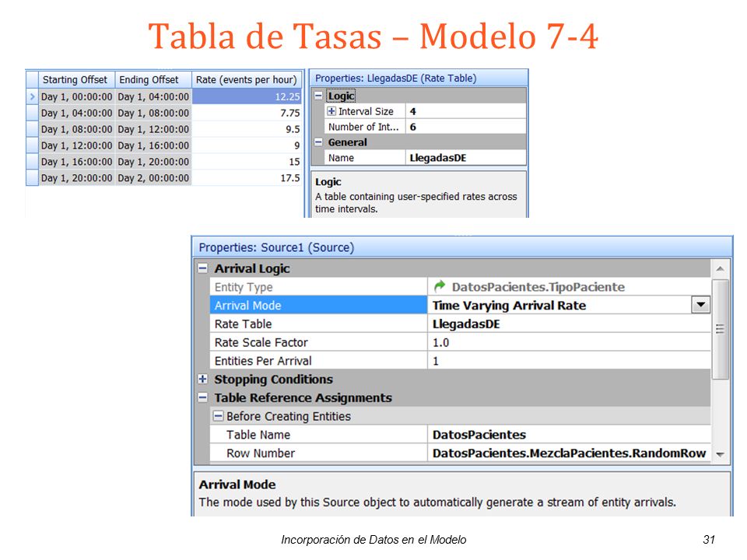This screenshot has height=560, width=747.
Task: Edit Number of Intervals value 6
Action: point(466,127)
